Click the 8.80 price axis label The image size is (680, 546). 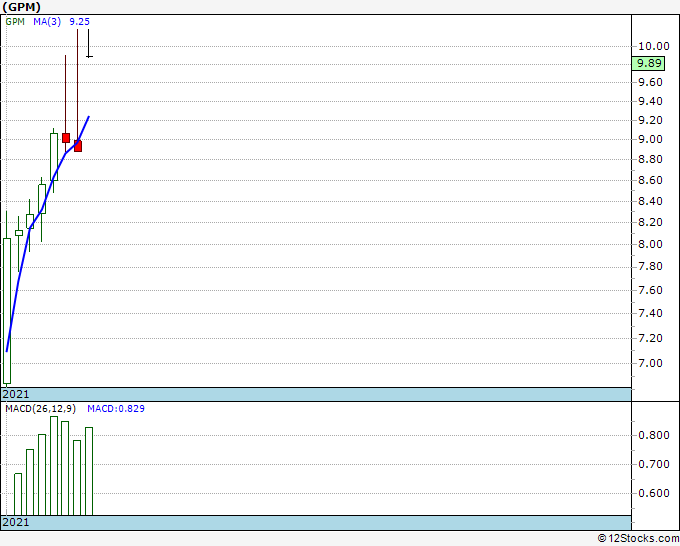click(x=650, y=159)
